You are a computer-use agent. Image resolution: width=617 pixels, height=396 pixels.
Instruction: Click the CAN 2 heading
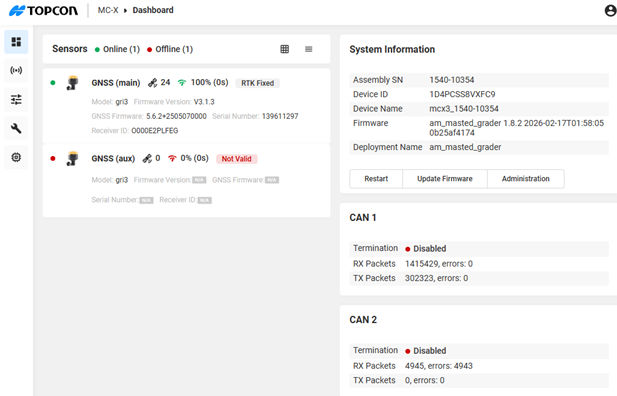tap(363, 320)
